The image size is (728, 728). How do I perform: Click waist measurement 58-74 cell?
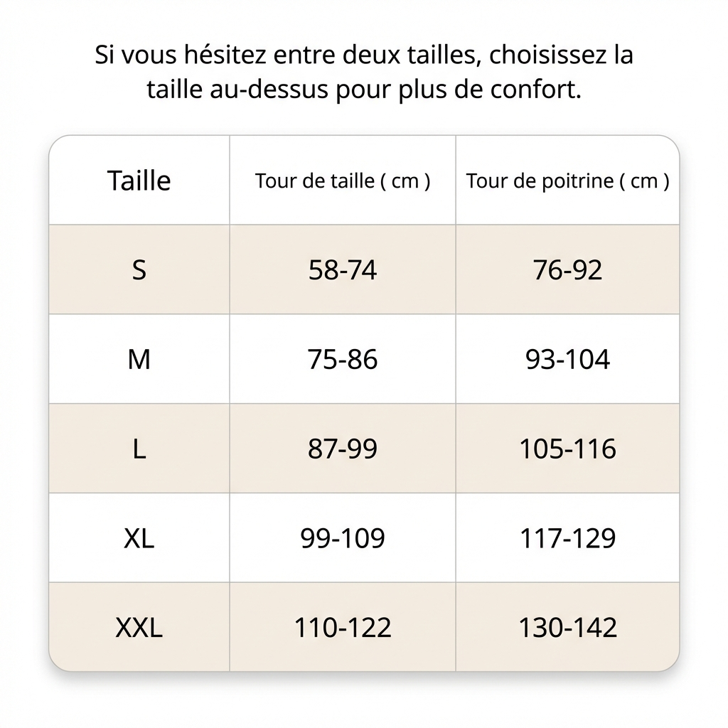(x=343, y=270)
